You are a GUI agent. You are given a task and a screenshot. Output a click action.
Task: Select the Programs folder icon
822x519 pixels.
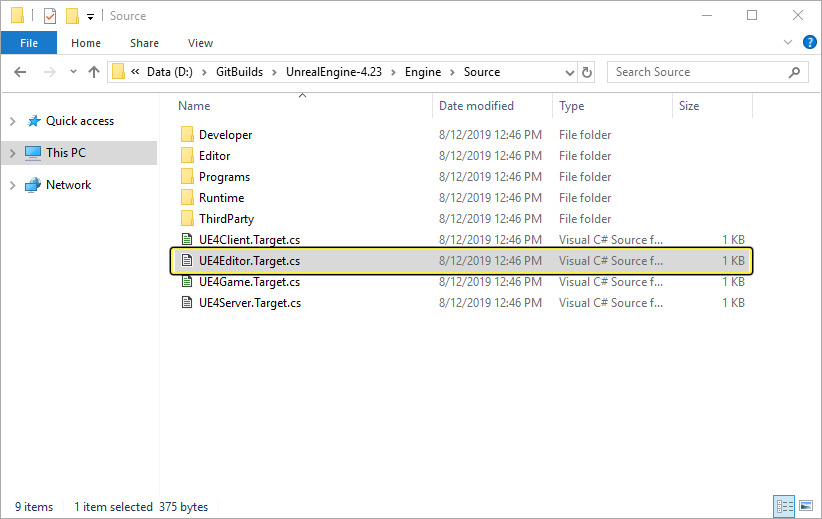(x=187, y=177)
